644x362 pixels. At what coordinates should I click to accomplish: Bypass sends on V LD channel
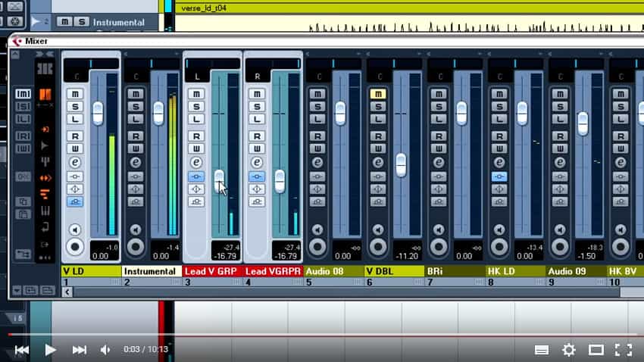coord(75,201)
